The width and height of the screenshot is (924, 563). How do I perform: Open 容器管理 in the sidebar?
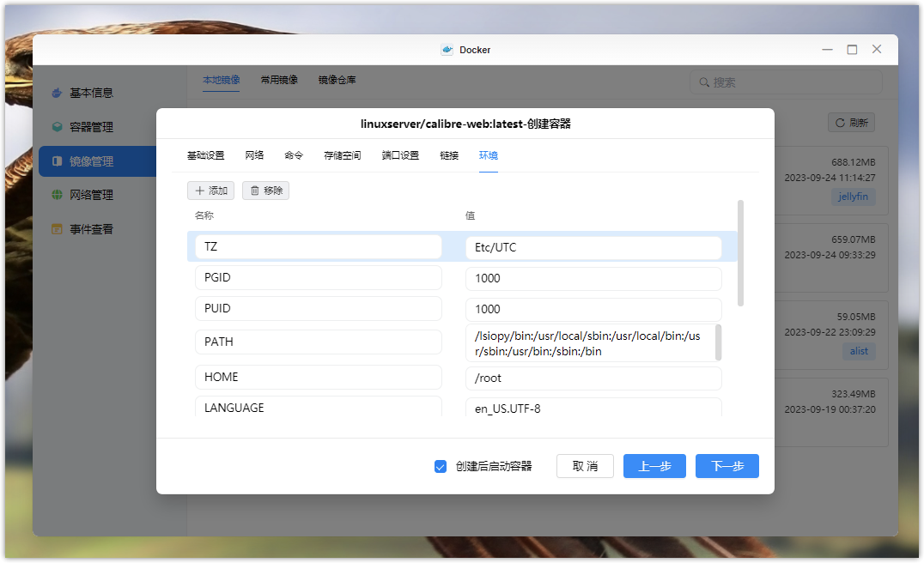(x=91, y=127)
